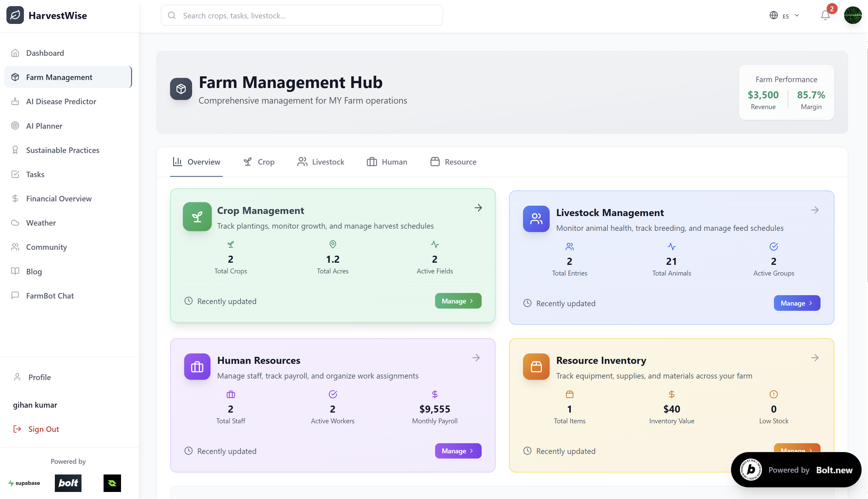Switch to the Livestock tab
The height and width of the screenshot is (499, 868).
click(320, 162)
